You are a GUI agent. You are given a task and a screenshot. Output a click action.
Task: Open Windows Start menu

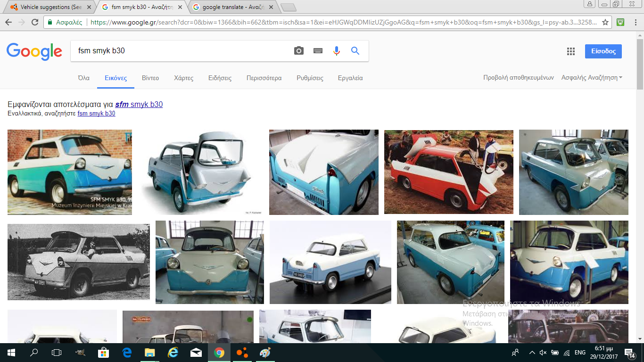coord(11,352)
